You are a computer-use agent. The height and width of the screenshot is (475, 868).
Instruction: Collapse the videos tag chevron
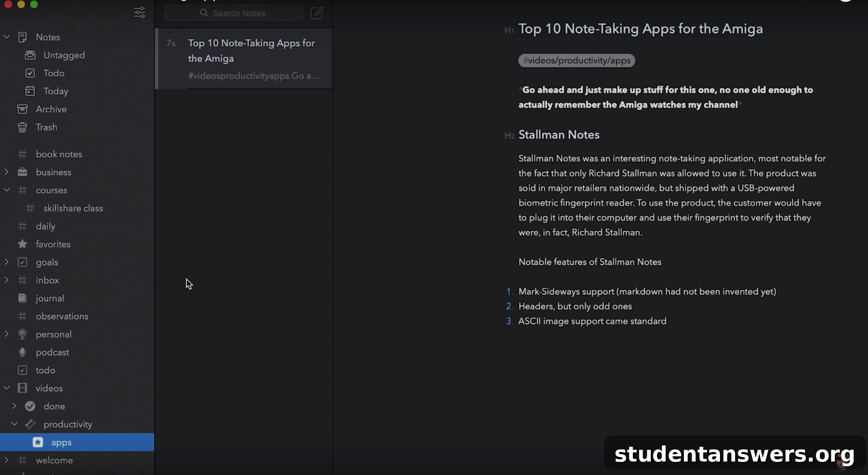tap(7, 388)
